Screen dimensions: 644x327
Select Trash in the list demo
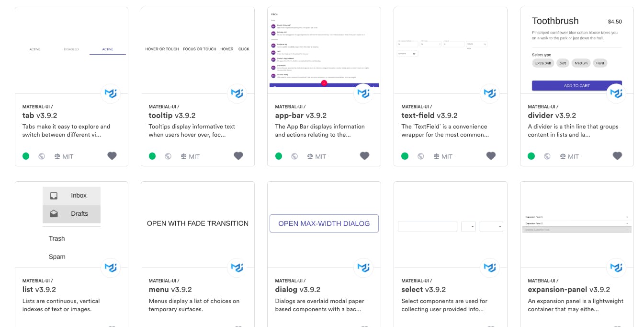(x=56, y=238)
